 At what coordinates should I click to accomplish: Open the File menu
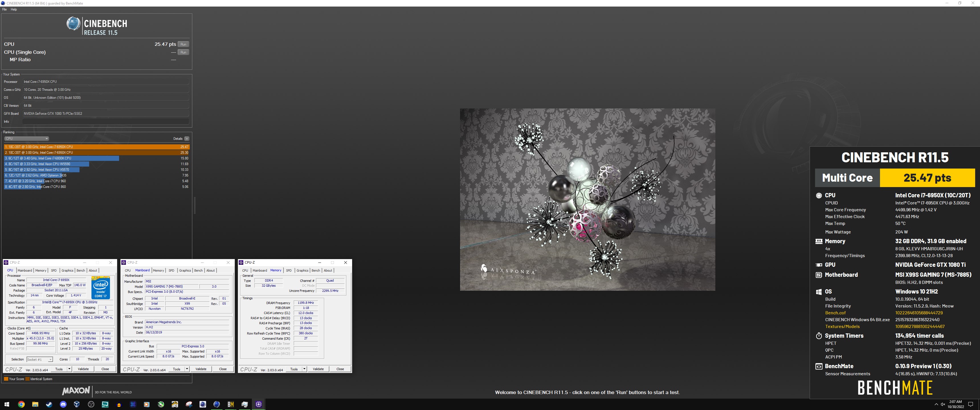pyautogui.click(x=5, y=9)
